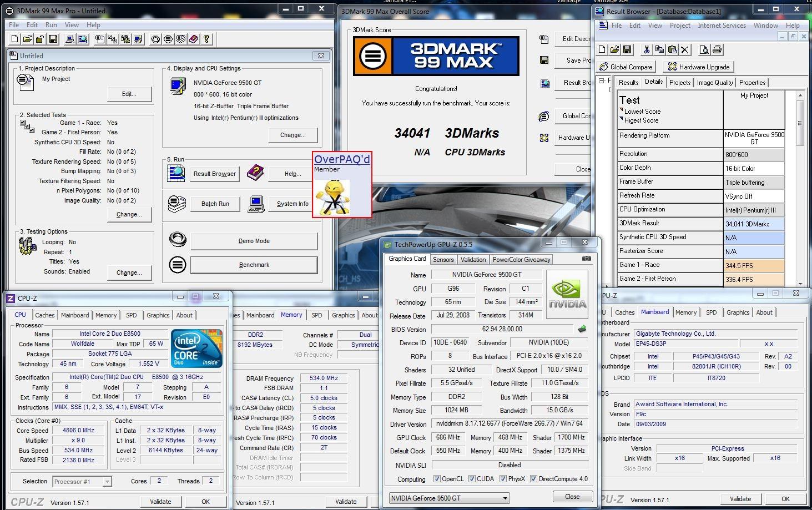Click Game 1 - Race 344.5 FPS cell

click(754, 265)
